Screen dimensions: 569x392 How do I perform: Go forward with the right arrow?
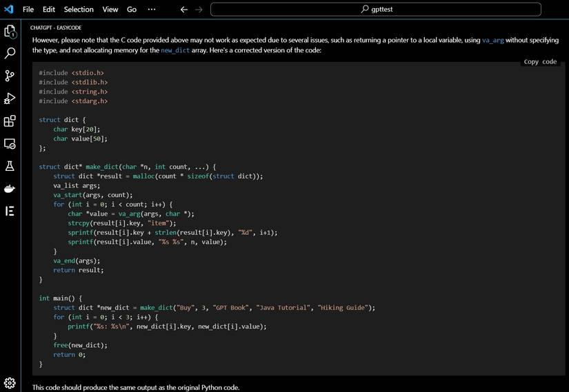click(x=199, y=10)
